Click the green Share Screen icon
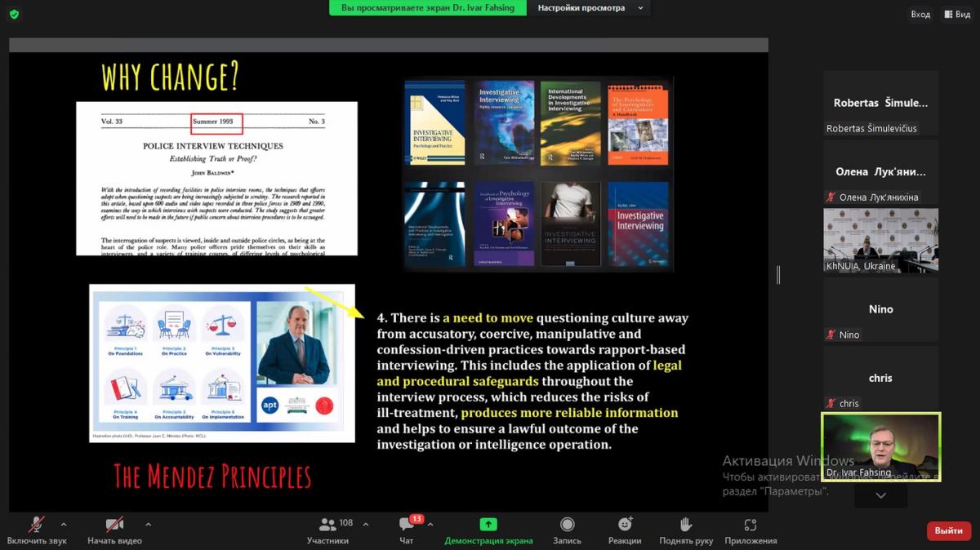The height and width of the screenshot is (550, 980). 488,525
